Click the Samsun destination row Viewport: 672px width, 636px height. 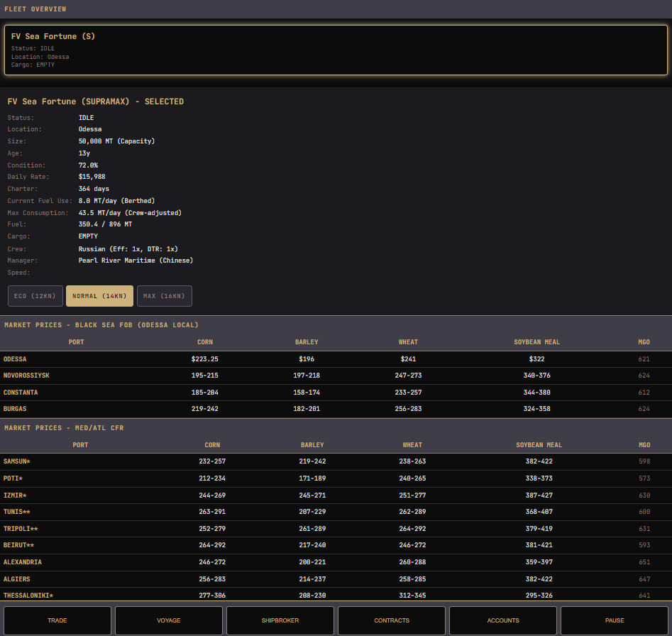click(x=336, y=461)
